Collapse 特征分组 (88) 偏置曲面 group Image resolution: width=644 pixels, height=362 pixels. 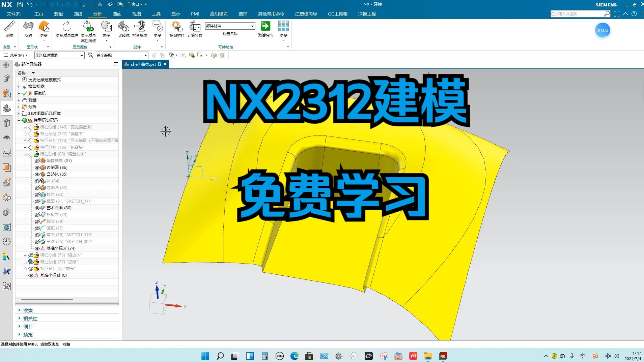[x=25, y=154]
